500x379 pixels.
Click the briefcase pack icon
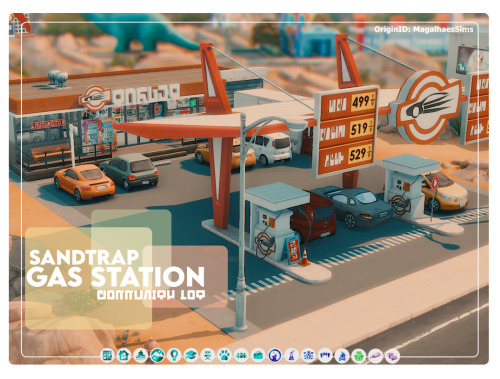tap(258, 356)
